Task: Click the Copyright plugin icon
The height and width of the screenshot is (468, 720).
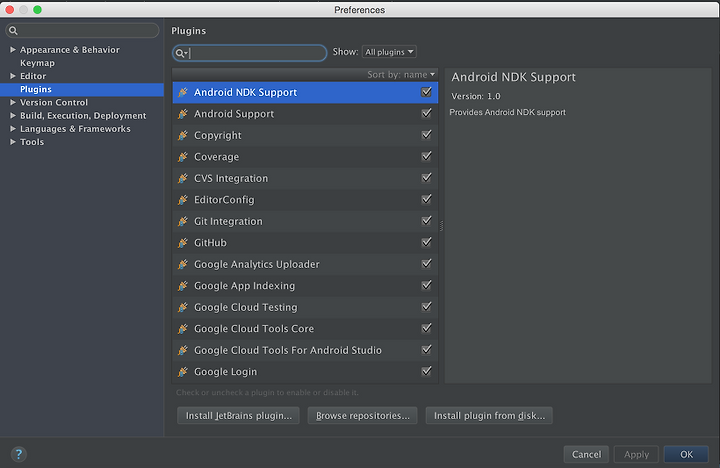Action: pyautogui.click(x=183, y=135)
